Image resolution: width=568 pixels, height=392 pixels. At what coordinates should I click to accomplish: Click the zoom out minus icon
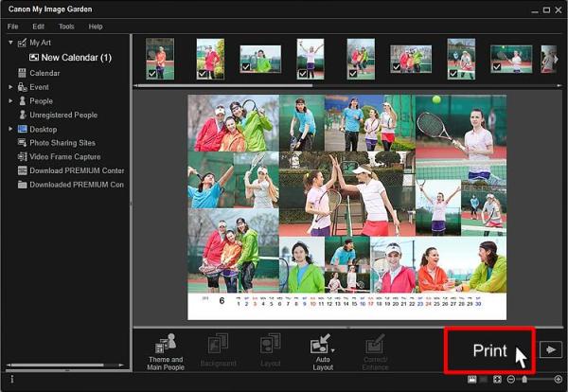click(511, 380)
